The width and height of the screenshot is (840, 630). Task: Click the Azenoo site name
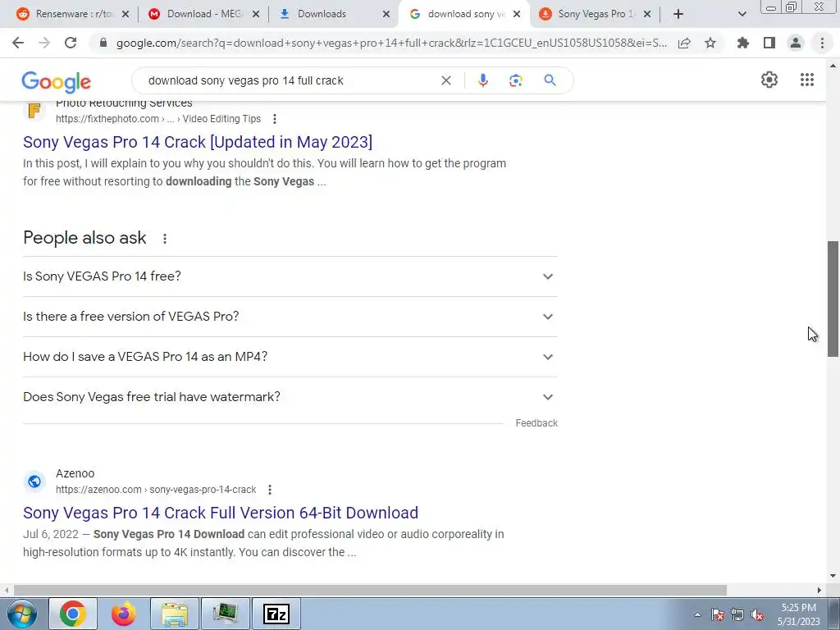click(75, 473)
